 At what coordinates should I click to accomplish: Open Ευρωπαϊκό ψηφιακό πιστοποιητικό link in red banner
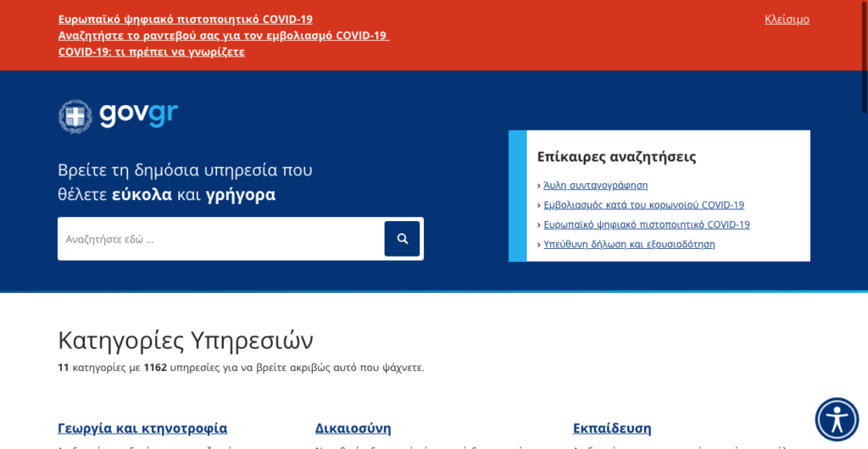tap(185, 19)
